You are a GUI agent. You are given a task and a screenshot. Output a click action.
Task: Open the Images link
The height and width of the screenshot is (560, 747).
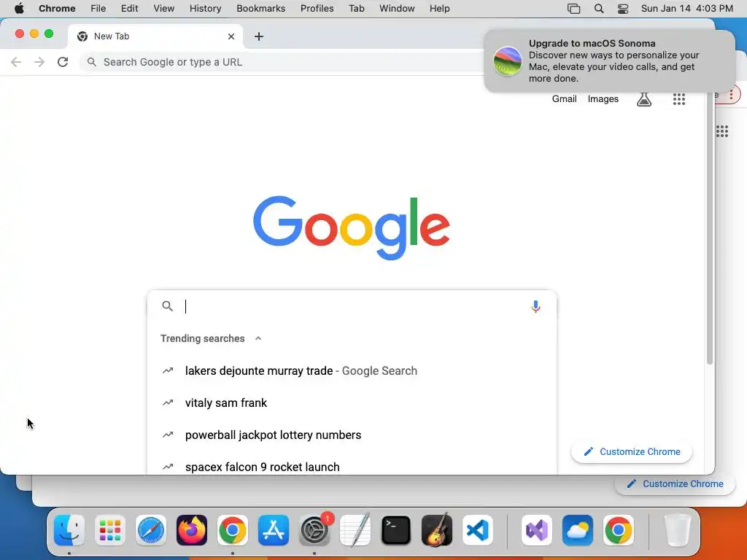coord(603,99)
